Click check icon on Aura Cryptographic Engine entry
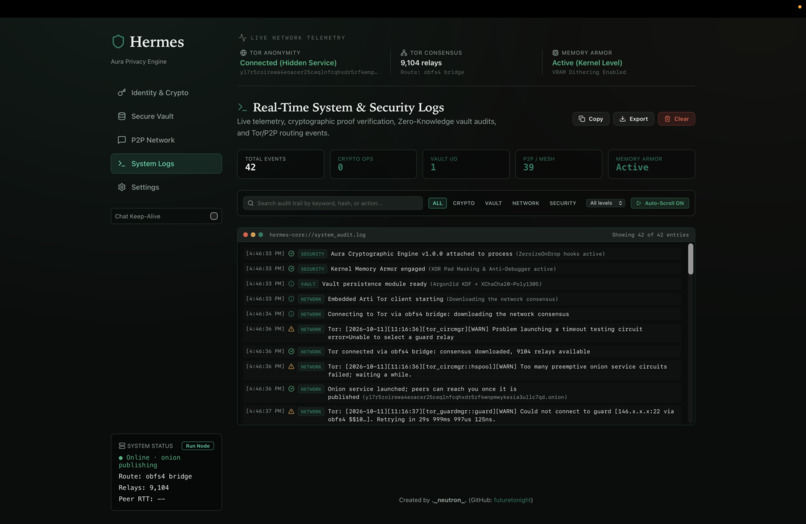The width and height of the screenshot is (806, 524). 291,254
